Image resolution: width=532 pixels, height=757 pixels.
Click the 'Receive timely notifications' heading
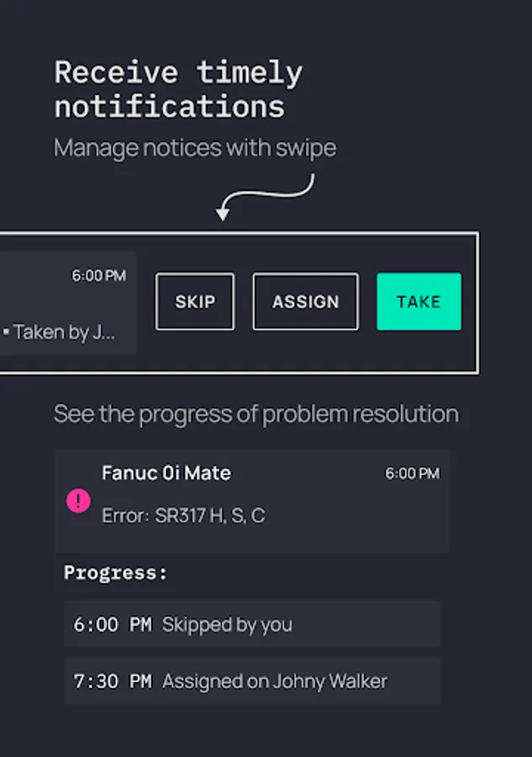pyautogui.click(x=178, y=89)
